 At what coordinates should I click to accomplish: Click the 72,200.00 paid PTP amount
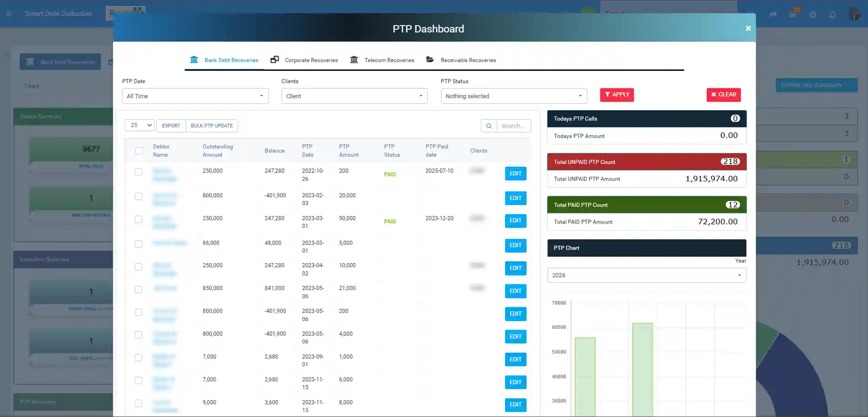718,222
